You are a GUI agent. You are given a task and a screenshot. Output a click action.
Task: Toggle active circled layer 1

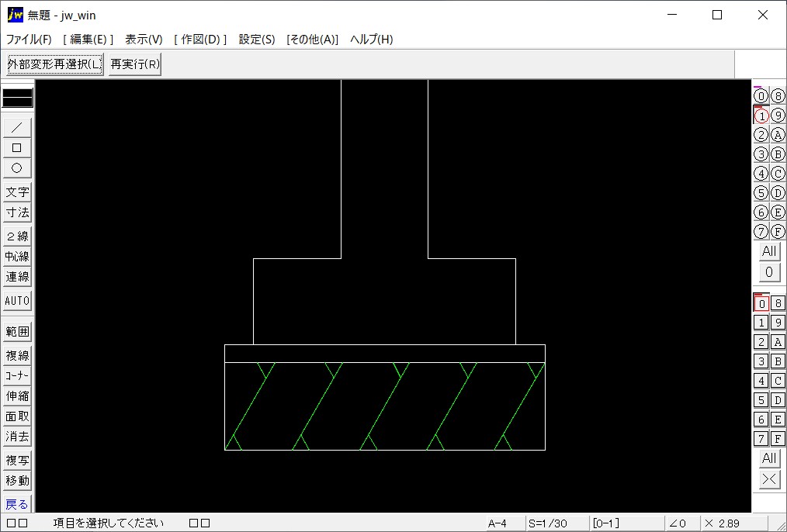tap(761, 116)
